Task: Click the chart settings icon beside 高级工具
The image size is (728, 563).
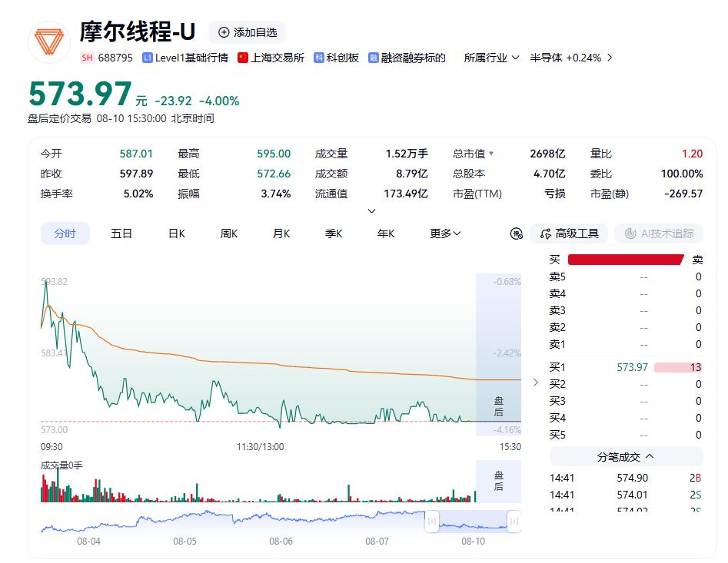Action: [x=517, y=233]
